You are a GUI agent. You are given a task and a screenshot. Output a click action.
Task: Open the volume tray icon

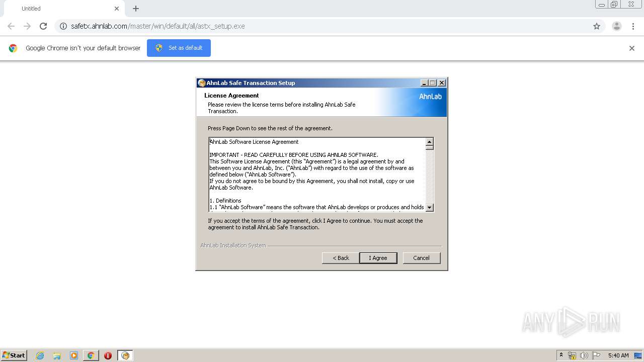[584, 355]
